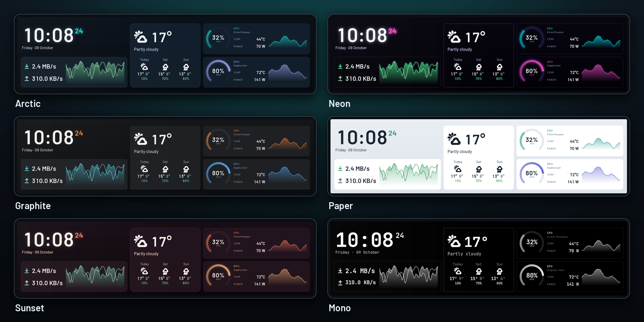Screen dimensions: 644x322
Task: Click Sunday's rain forecast icon in Sunset
Action: tap(186, 271)
